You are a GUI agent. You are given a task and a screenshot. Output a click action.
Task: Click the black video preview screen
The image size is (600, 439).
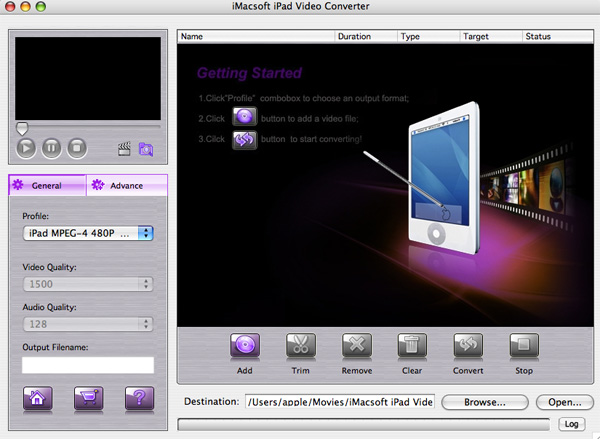click(x=88, y=78)
